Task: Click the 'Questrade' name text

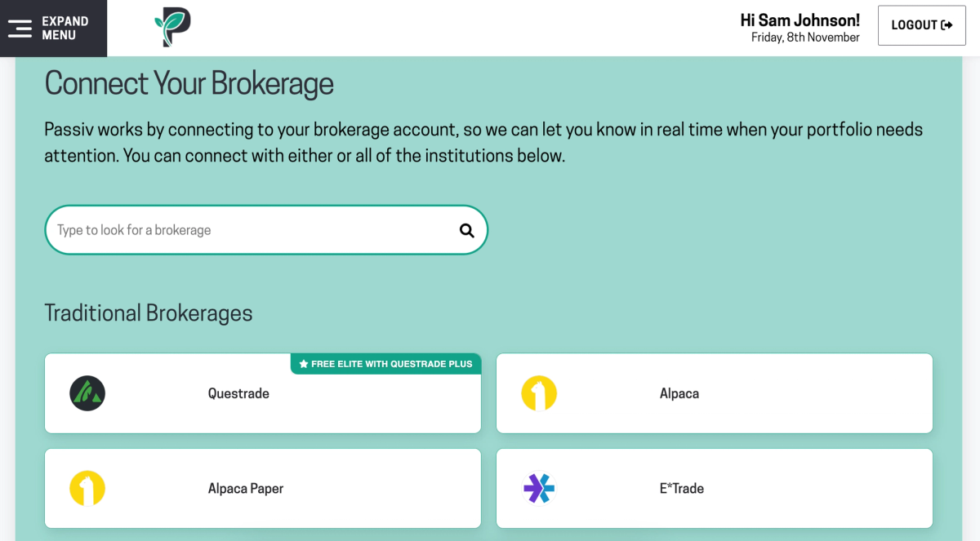Action: (x=238, y=393)
